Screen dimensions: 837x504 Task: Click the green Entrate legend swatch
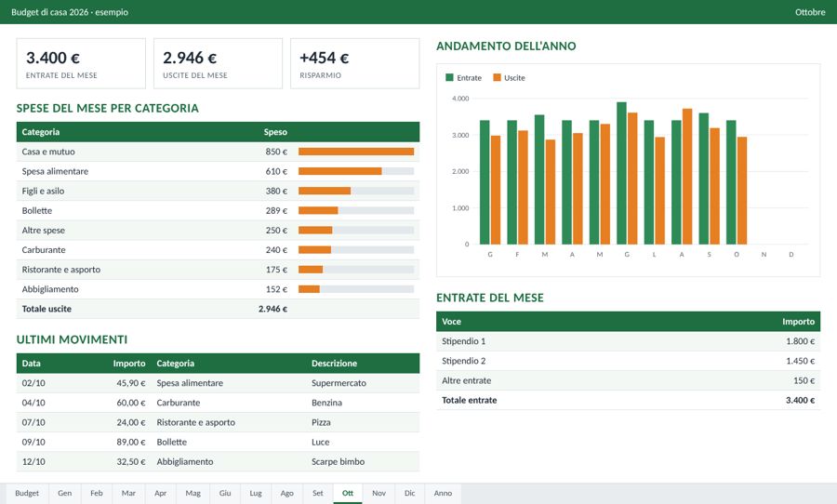click(x=449, y=77)
